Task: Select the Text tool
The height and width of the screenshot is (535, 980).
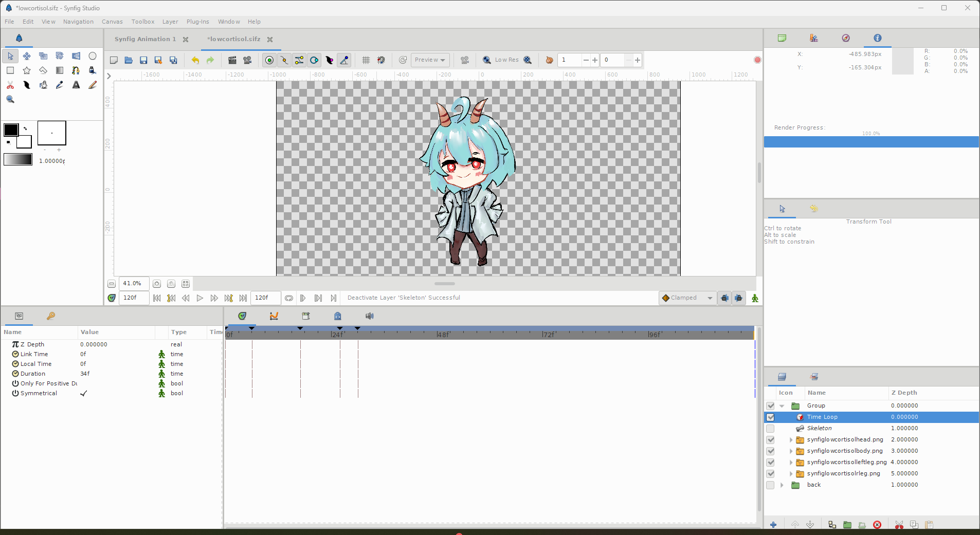Action: click(76, 85)
